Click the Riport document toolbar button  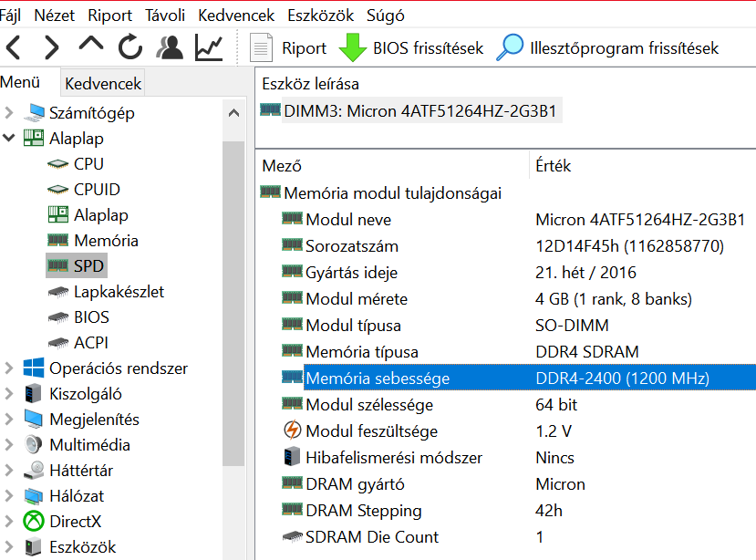coord(289,47)
